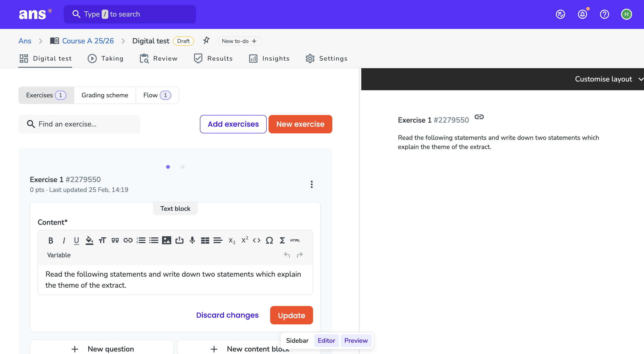This screenshot has height=354, width=644.
Task: Apply superscript formatting
Action: (244, 240)
